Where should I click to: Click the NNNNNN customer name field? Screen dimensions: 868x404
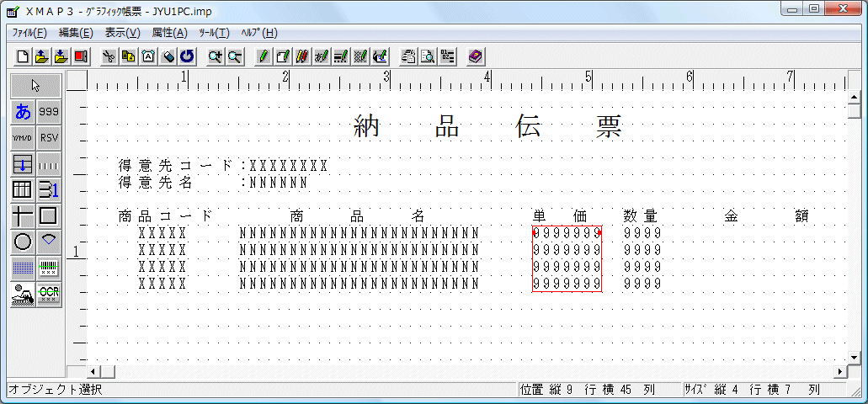tap(279, 183)
